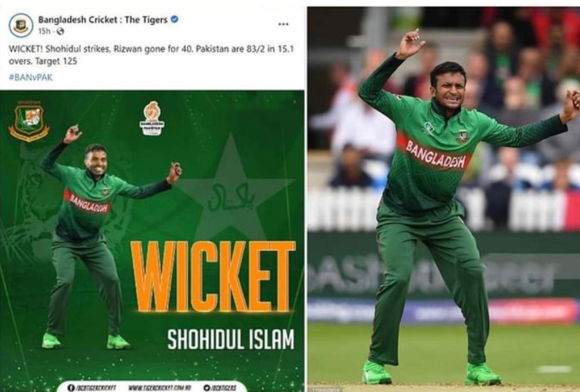Click the orange WICKET headline text
The width and height of the screenshot is (580, 392).
coord(214,277)
